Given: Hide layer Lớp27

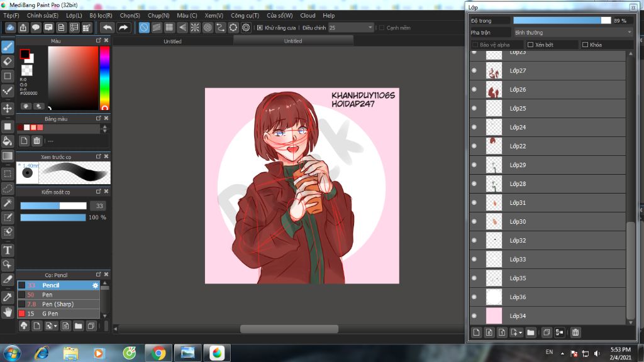Looking at the screenshot, I should tap(474, 70).
